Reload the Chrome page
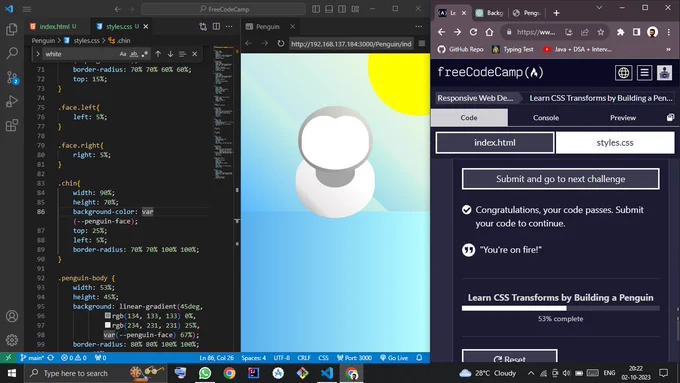Viewport: 680px width, 383px height. 473,32
